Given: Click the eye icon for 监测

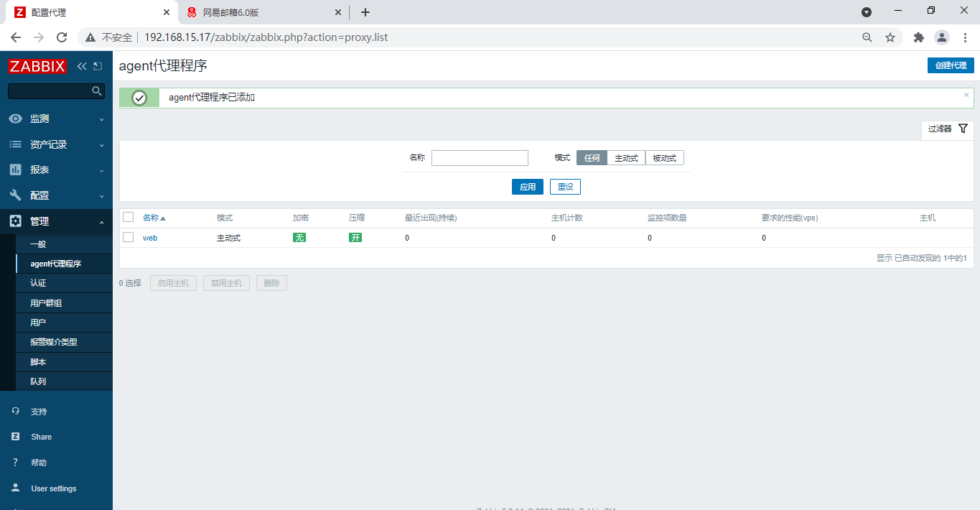Looking at the screenshot, I should [15, 119].
